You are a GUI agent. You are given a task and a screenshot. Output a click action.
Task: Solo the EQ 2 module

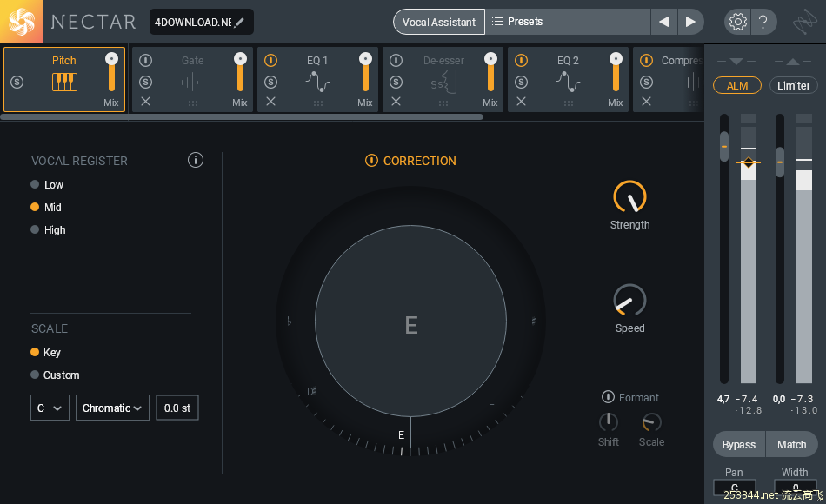pos(521,83)
